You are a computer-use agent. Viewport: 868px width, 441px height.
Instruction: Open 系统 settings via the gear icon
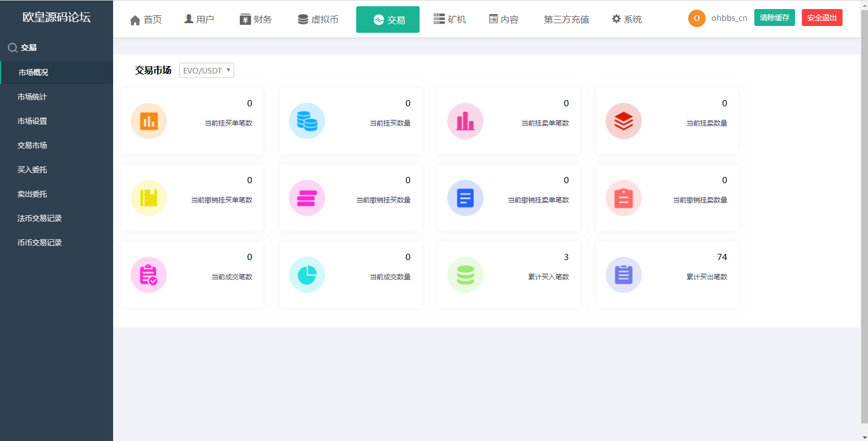point(616,18)
